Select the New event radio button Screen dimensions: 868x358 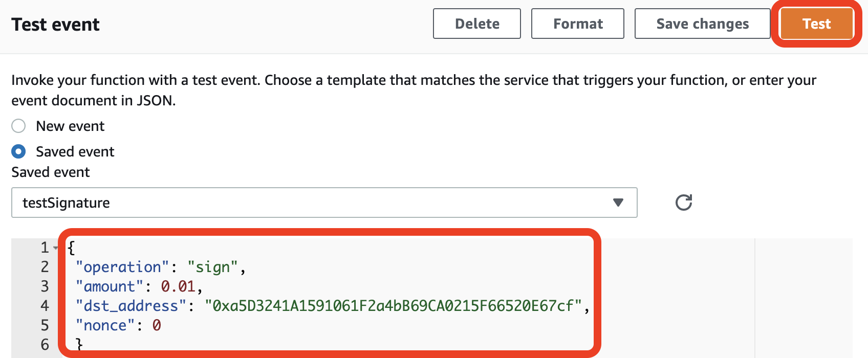point(18,126)
